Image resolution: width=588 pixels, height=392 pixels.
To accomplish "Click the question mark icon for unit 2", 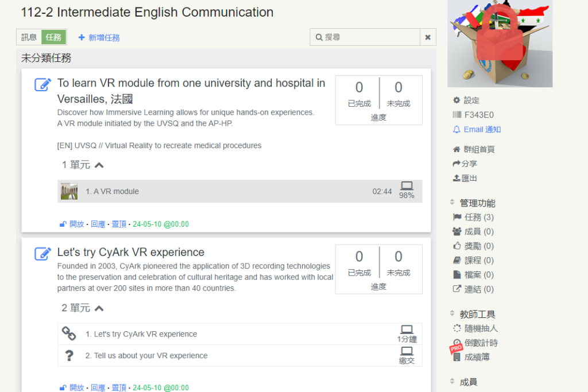I will [69, 355].
